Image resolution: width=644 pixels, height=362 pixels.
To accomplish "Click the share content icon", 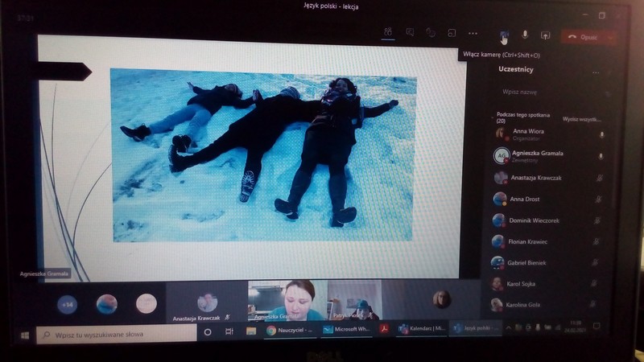I will (545, 35).
